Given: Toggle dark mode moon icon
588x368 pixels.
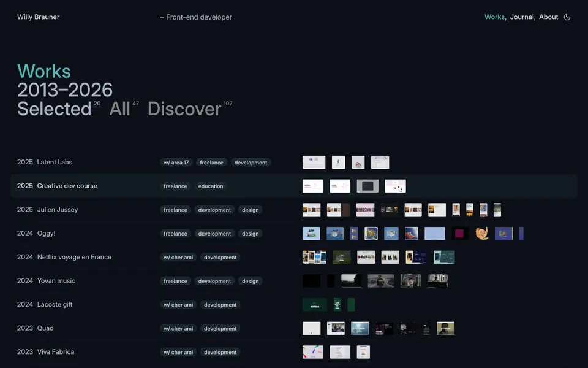Looking at the screenshot, I should [567, 17].
